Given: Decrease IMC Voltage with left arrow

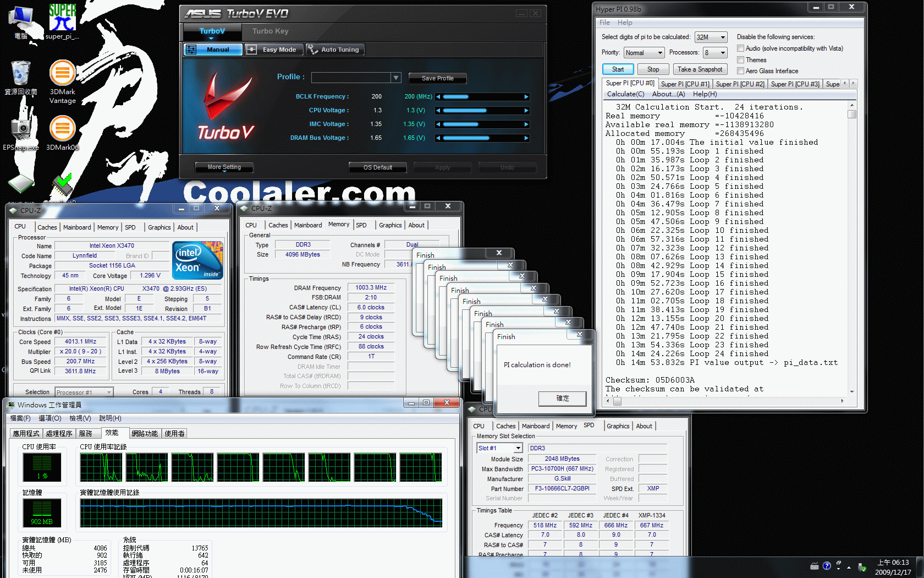Looking at the screenshot, I should click(438, 124).
